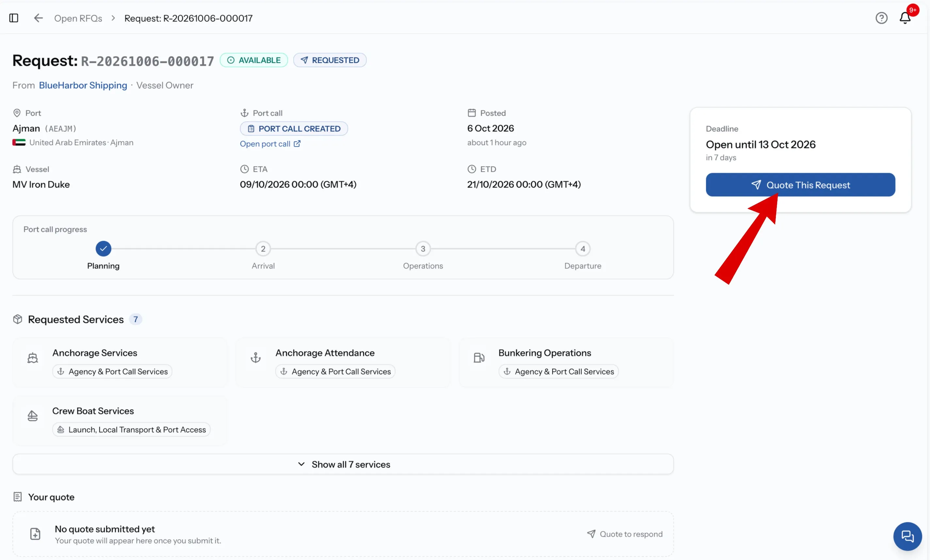Open the notifications bell
This screenshot has height=560, width=930.
[905, 18]
